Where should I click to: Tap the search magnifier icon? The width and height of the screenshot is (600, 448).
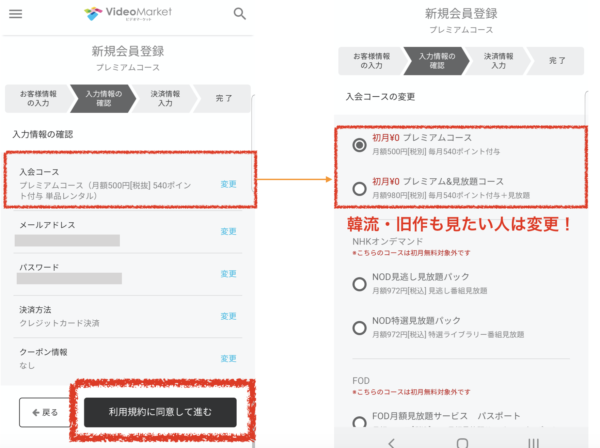(240, 14)
